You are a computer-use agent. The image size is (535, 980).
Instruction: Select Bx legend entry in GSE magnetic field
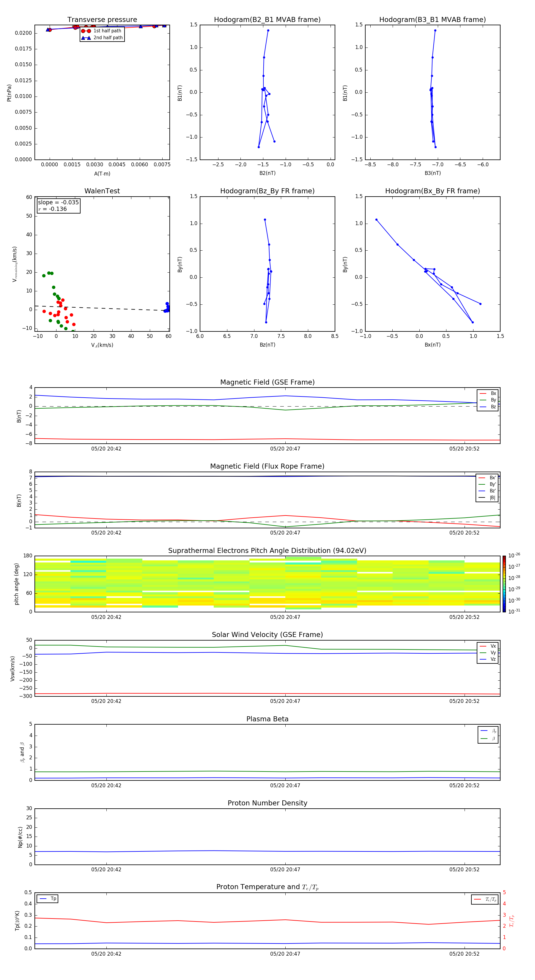(x=488, y=393)
